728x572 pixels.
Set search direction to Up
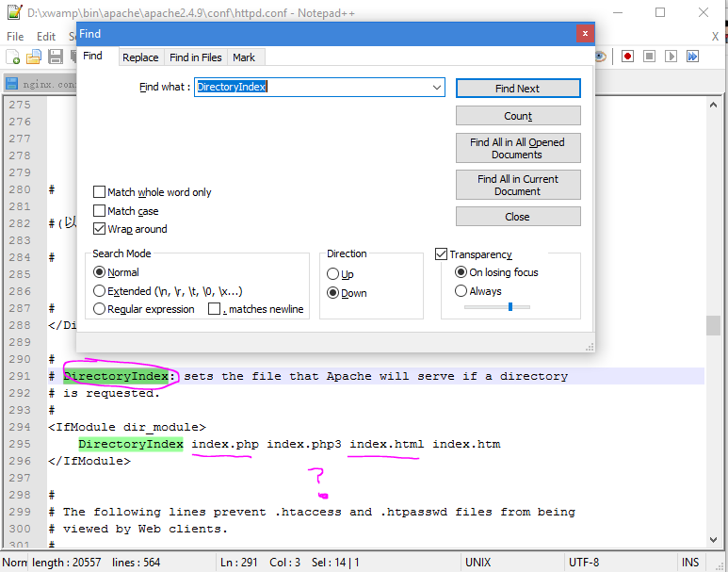click(x=332, y=274)
